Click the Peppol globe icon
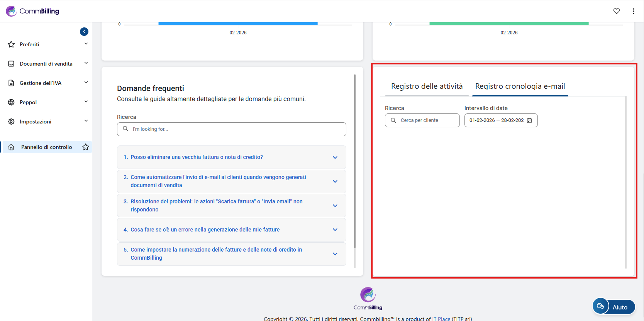 [x=11, y=102]
